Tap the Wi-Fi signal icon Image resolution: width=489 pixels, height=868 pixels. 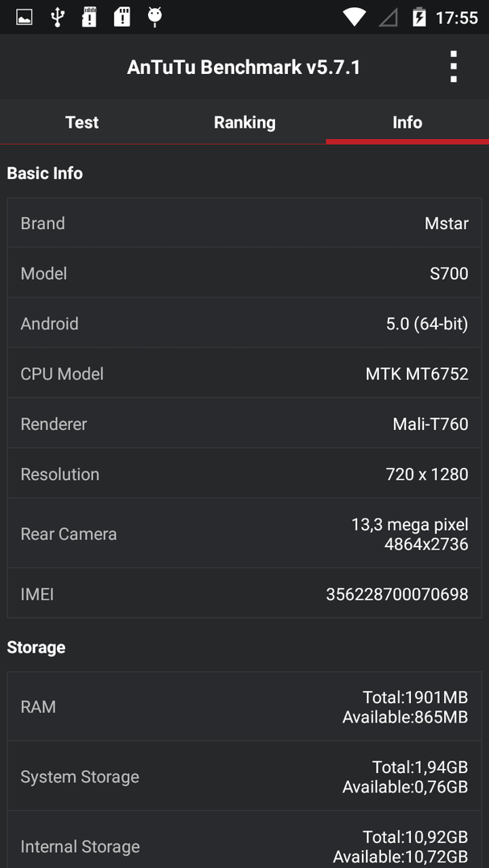click(x=353, y=17)
